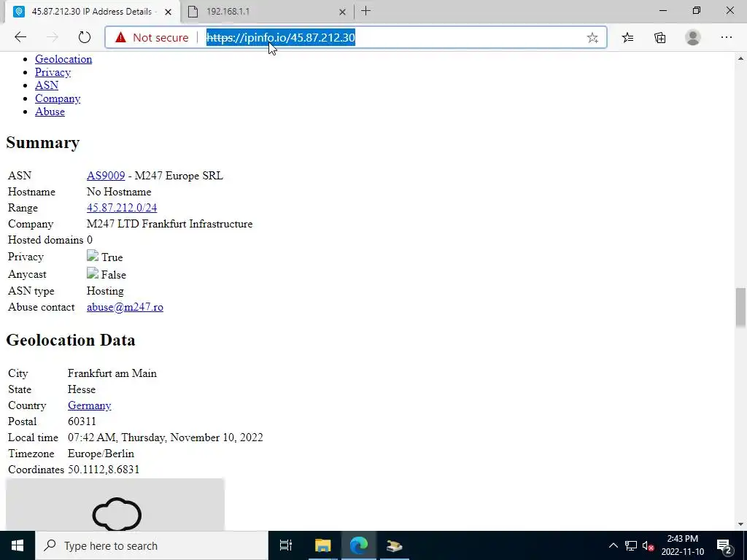
Task: Click the address bar URL field
Action: (355, 37)
